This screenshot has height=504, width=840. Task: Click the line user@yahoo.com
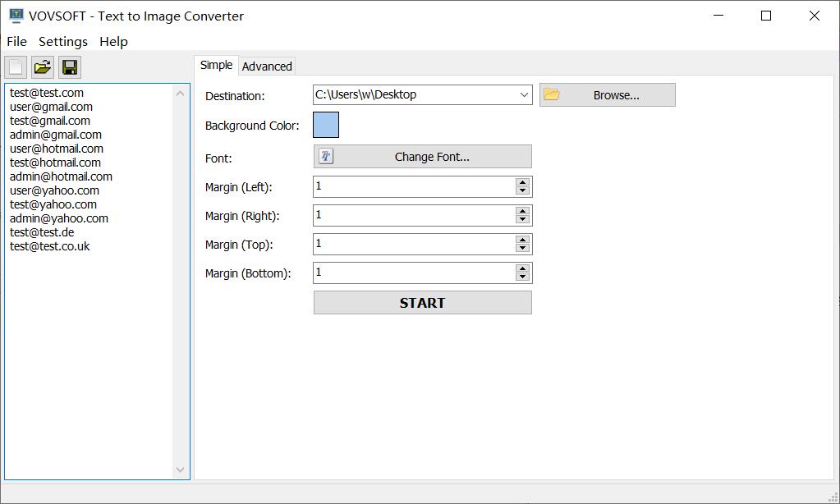54,190
